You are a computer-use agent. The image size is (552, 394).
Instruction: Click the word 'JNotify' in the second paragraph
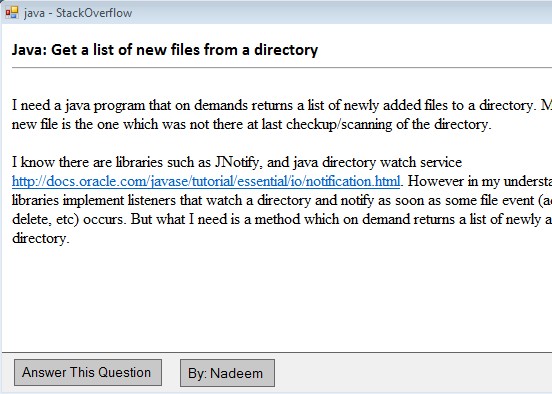[238, 162]
